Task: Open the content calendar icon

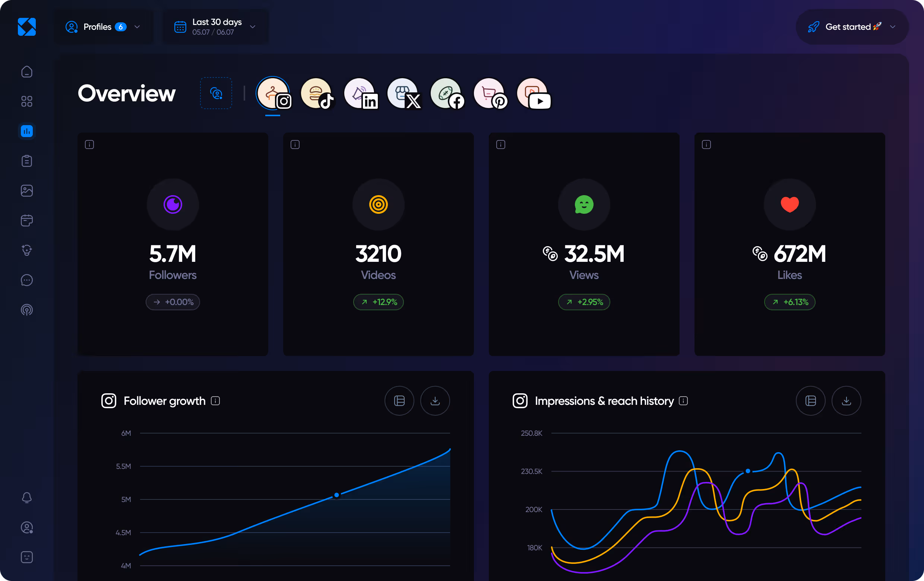Action: click(26, 220)
